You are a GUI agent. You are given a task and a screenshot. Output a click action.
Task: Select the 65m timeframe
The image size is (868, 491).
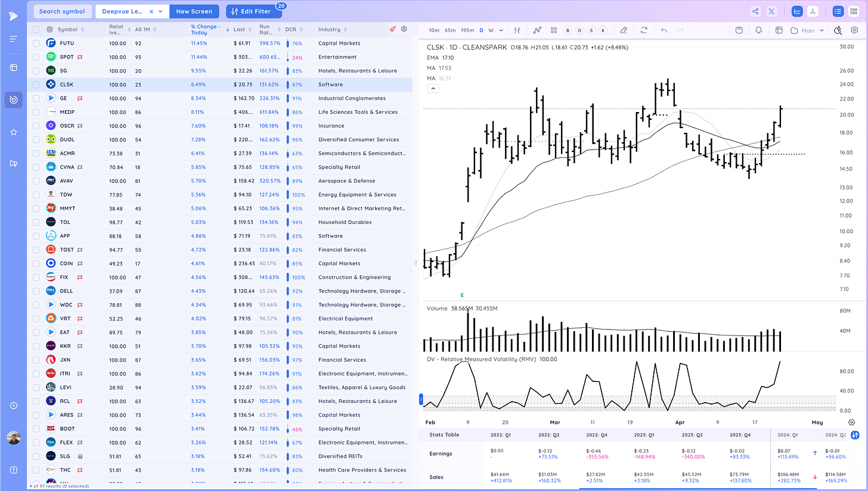point(450,30)
